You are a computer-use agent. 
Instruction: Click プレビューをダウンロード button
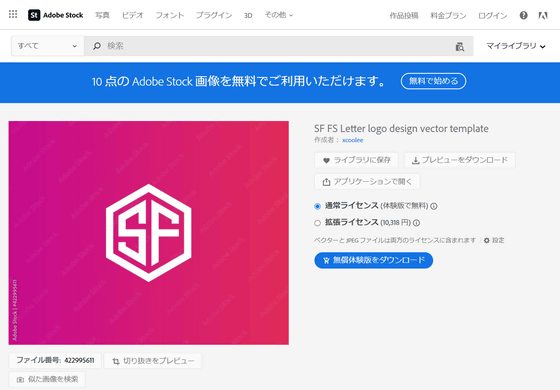(460, 160)
